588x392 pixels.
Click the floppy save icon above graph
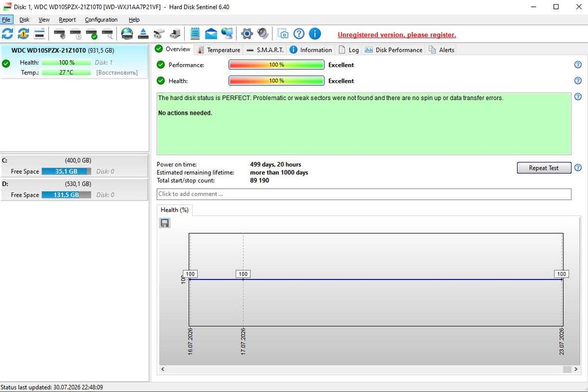(x=165, y=223)
